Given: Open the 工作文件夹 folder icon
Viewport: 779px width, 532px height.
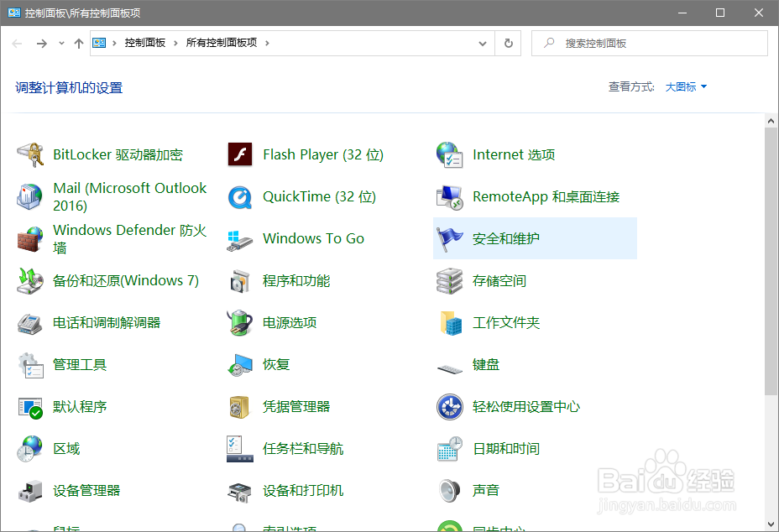Looking at the screenshot, I should coord(450,323).
